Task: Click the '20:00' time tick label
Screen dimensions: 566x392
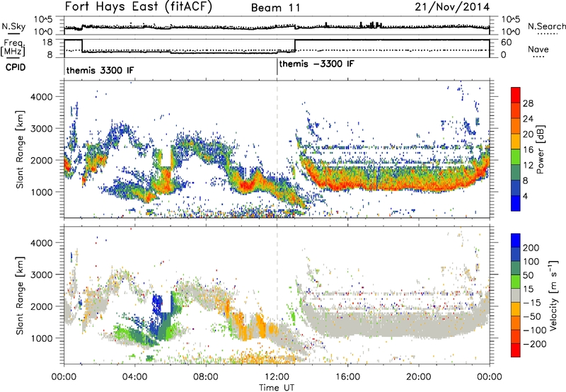Action: [x=419, y=377]
